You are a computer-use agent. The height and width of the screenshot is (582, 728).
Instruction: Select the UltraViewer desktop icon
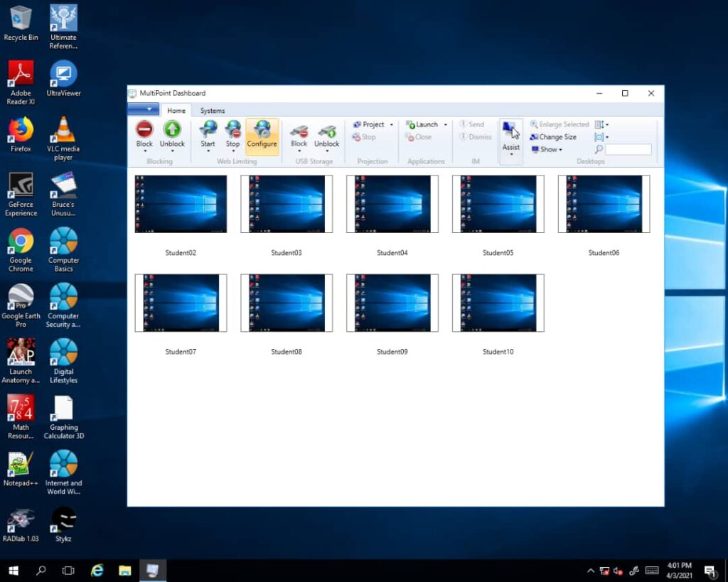click(x=63, y=78)
